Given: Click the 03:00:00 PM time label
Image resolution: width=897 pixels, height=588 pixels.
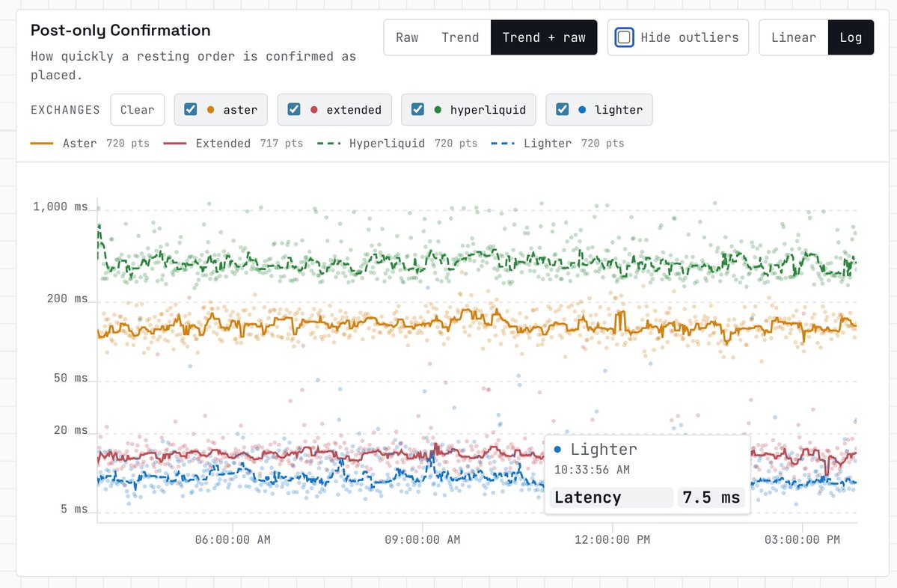Looking at the screenshot, I should coord(803,539).
